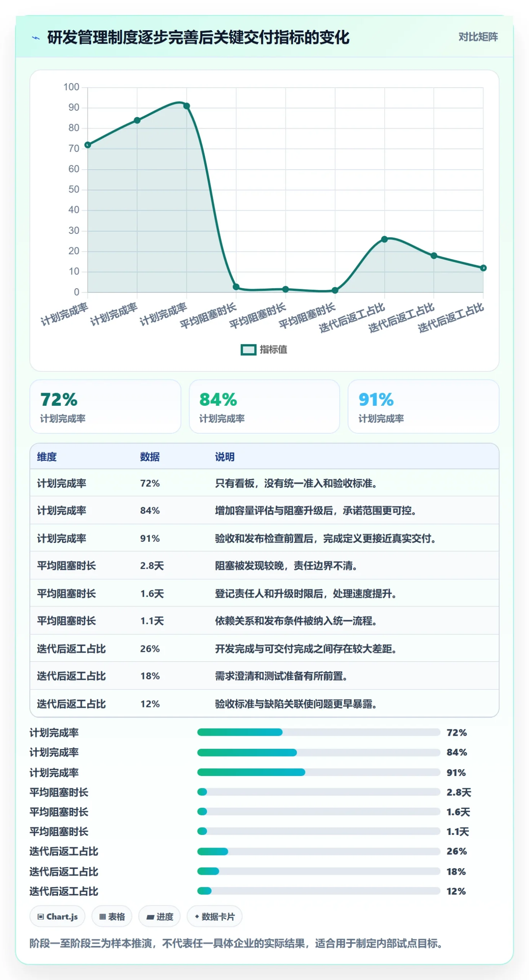Click the progress bar labeled 18%
The image size is (529, 980).
click(x=318, y=871)
